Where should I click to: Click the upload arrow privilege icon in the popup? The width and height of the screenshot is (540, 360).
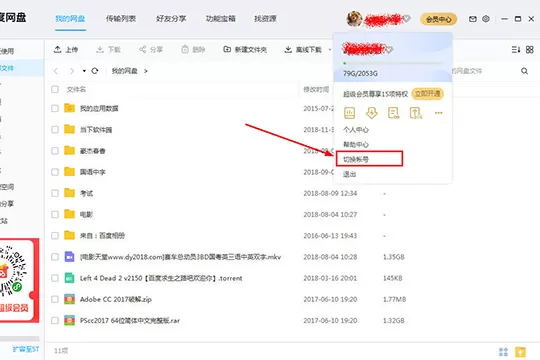(x=416, y=113)
